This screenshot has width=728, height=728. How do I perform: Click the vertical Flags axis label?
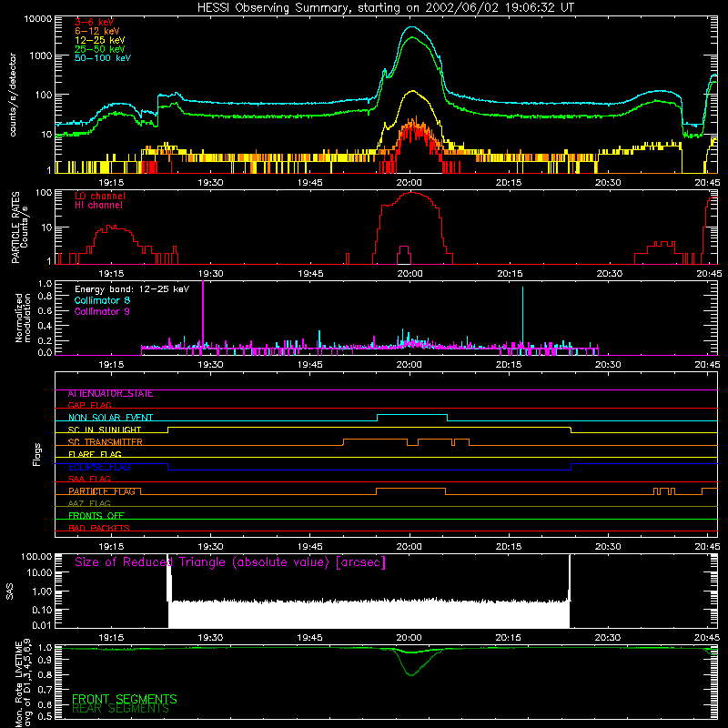click(x=36, y=454)
